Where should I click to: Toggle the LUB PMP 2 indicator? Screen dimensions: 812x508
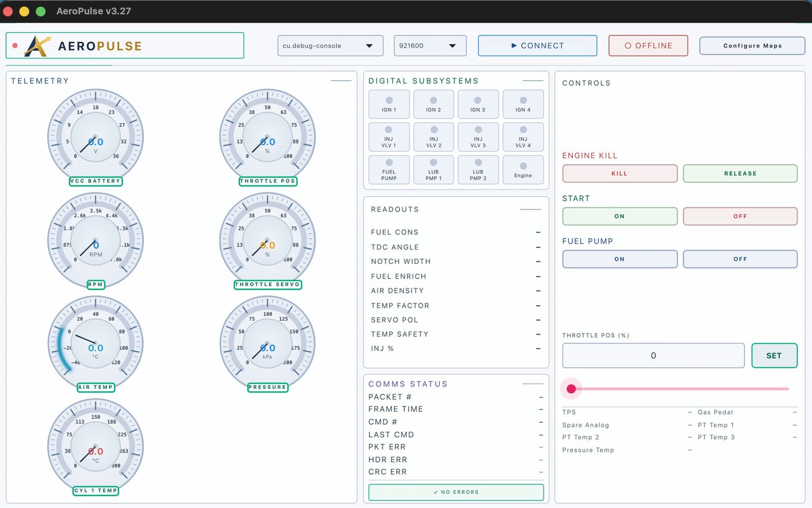(478, 170)
